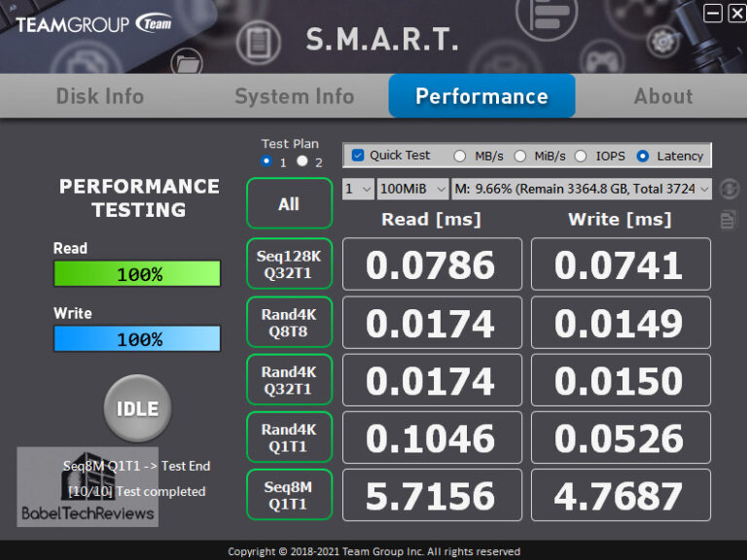This screenshot has height=560, width=747.
Task: Open the Performance tab
Action: pos(481,95)
